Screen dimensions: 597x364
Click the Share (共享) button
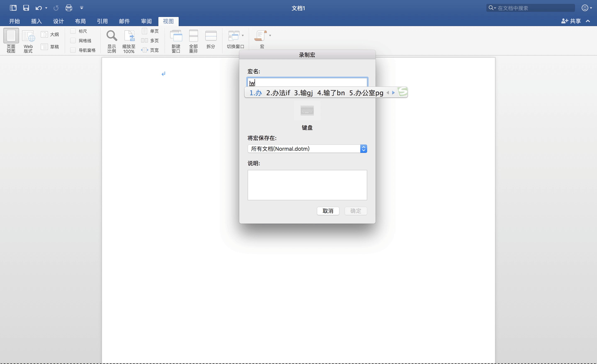571,21
